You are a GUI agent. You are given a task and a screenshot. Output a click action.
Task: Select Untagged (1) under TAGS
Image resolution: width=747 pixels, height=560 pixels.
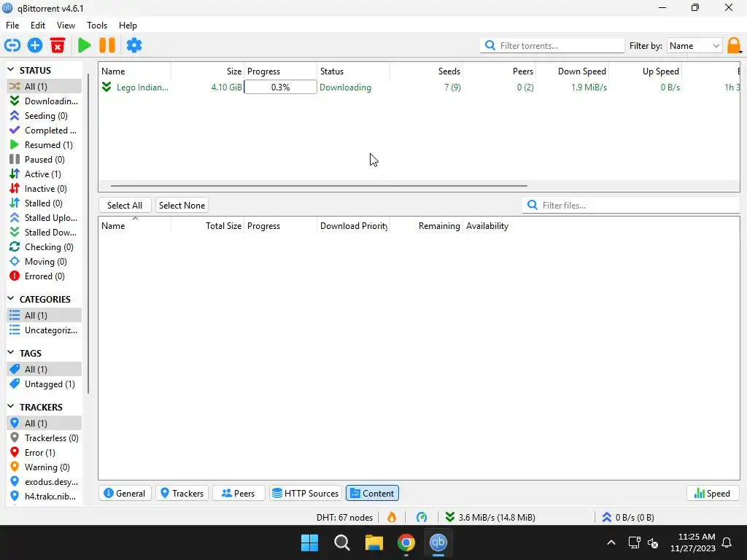[x=44, y=384]
